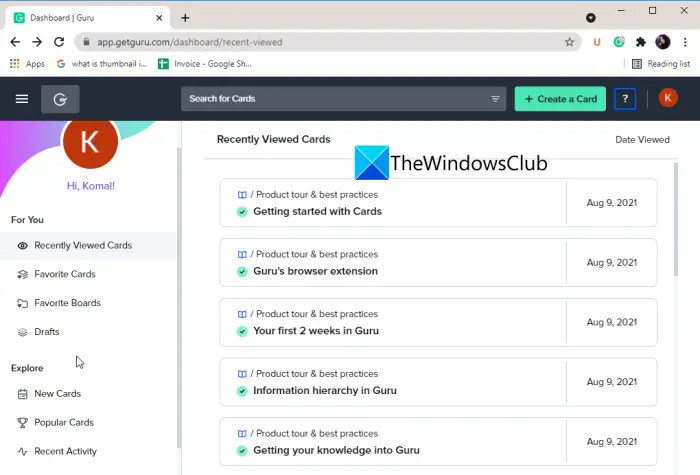Click verified checkmark on Your first 2 weeks
This screenshot has height=475, width=700.
pos(242,331)
